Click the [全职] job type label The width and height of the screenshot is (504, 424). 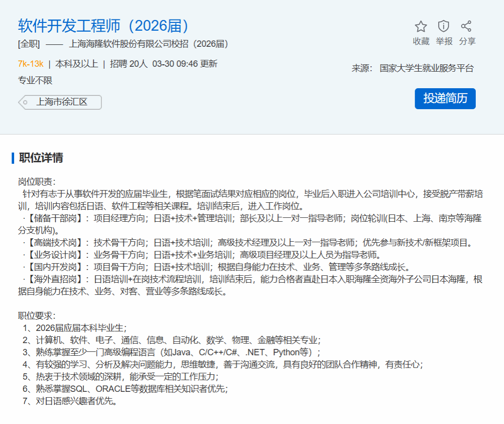29,44
